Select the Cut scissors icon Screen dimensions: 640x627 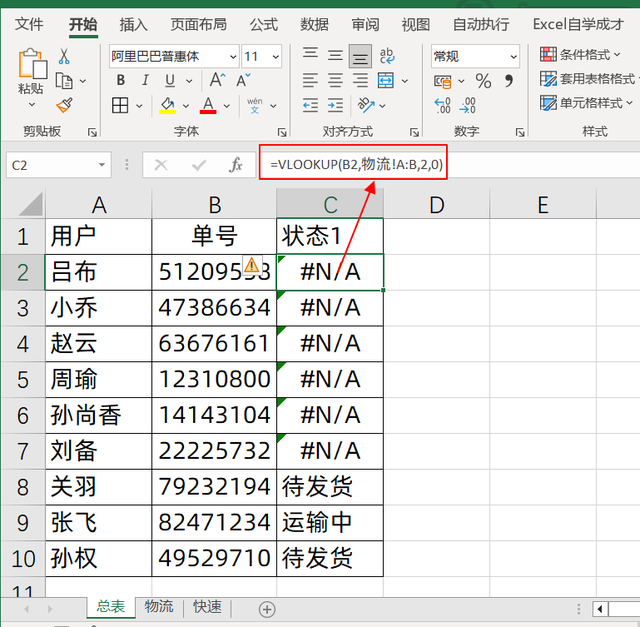[x=65, y=56]
